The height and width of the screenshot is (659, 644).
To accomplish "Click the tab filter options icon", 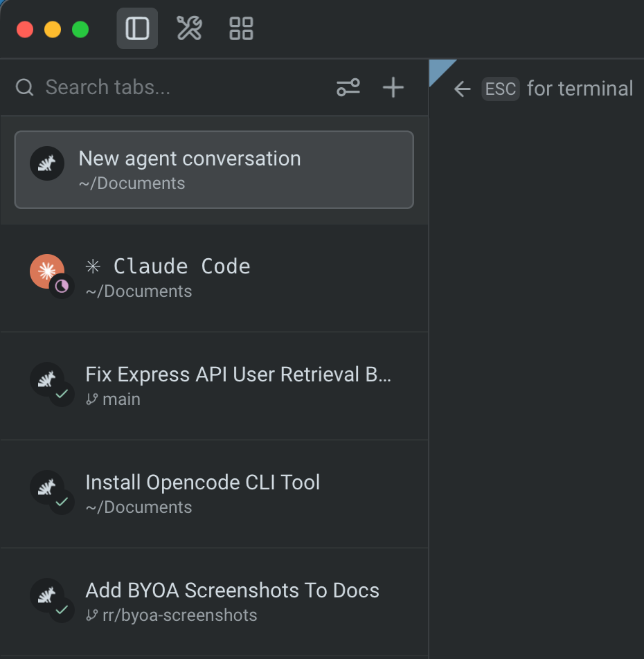I will 348,87.
